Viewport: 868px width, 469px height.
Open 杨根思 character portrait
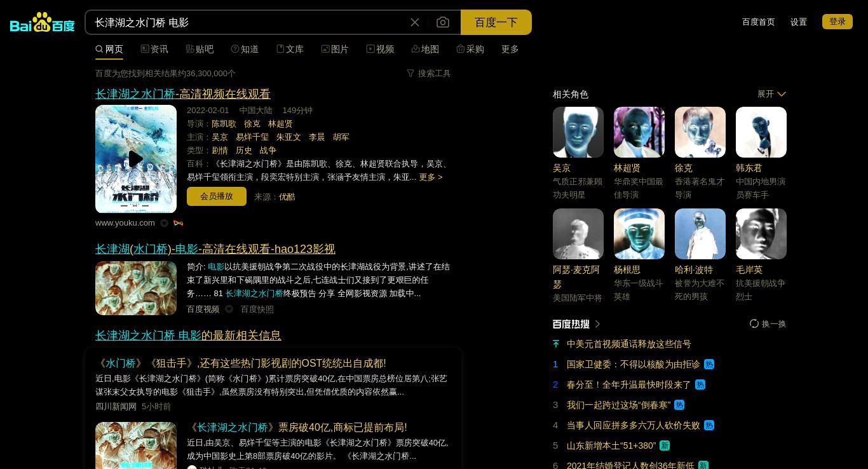coord(639,234)
